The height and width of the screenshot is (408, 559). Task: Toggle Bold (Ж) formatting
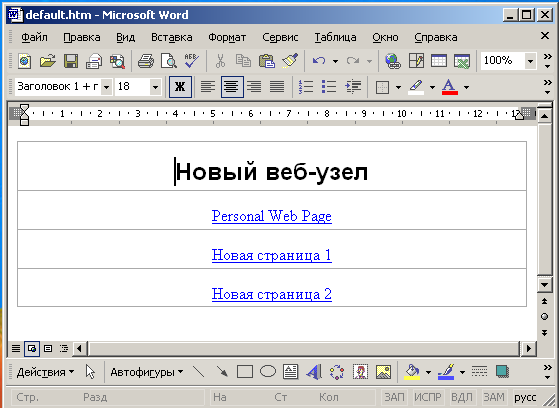(180, 87)
